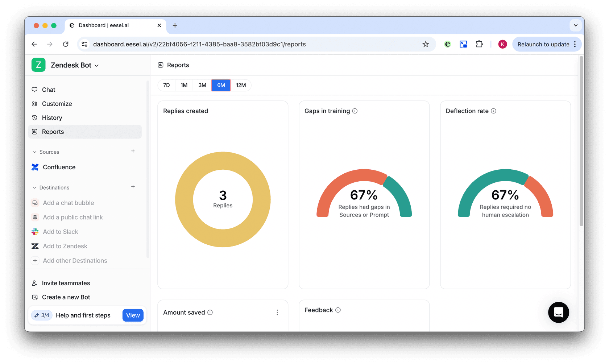
Task: Click Invite teammates link
Action: 66,283
